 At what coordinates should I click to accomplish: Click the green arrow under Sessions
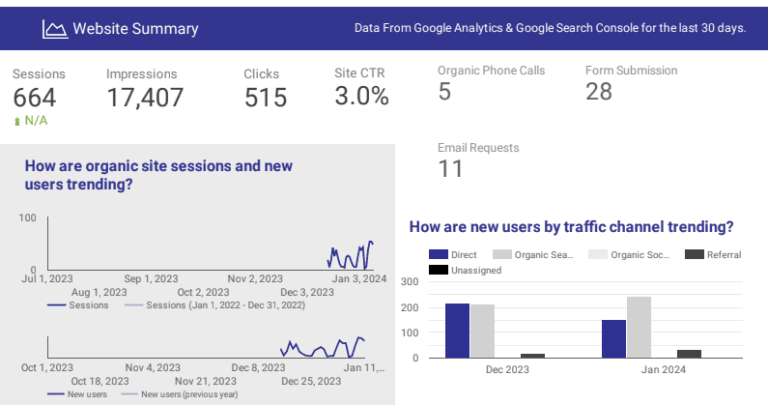click(x=17, y=121)
